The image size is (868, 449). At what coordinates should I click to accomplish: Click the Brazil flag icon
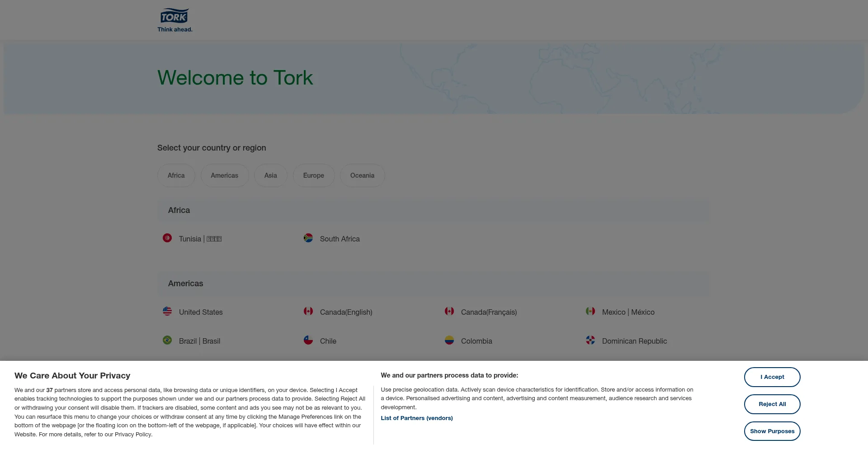[x=167, y=340]
